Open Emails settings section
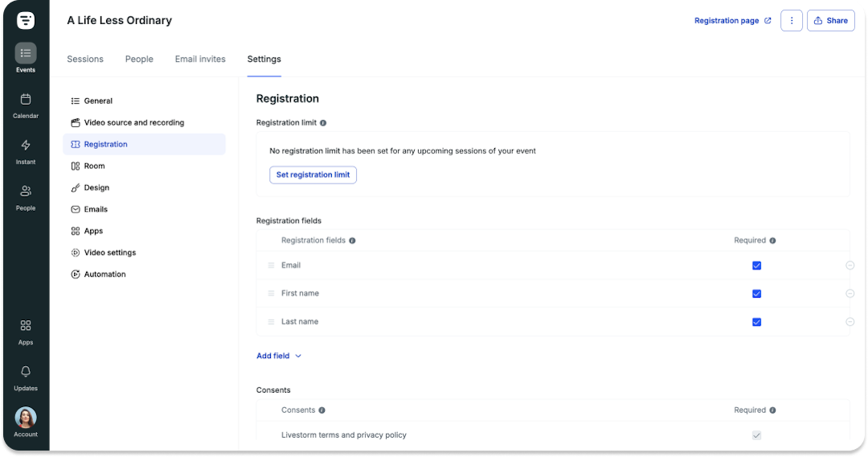The width and height of the screenshot is (868, 457). coord(144,209)
